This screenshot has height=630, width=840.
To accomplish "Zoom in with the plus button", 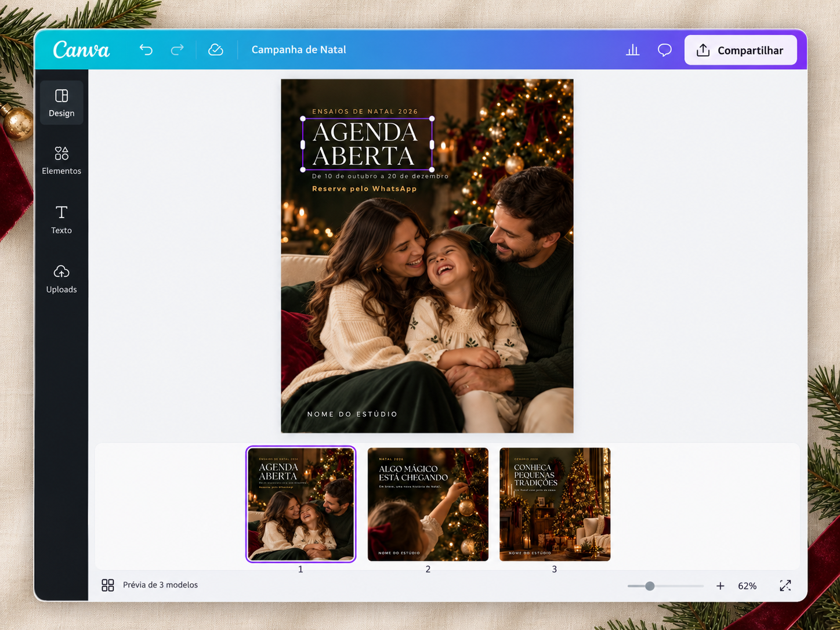I will tap(720, 586).
